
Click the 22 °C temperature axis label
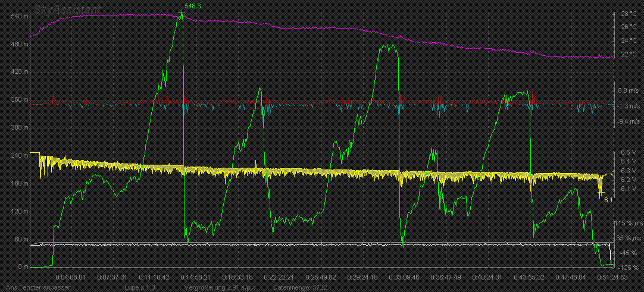[629, 55]
